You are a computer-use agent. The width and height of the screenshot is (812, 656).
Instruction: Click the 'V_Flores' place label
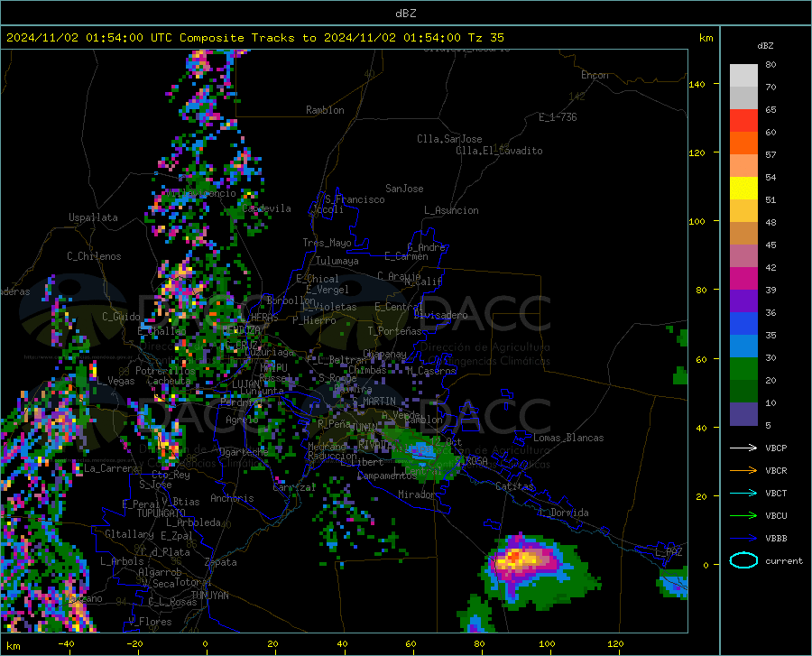(150, 622)
